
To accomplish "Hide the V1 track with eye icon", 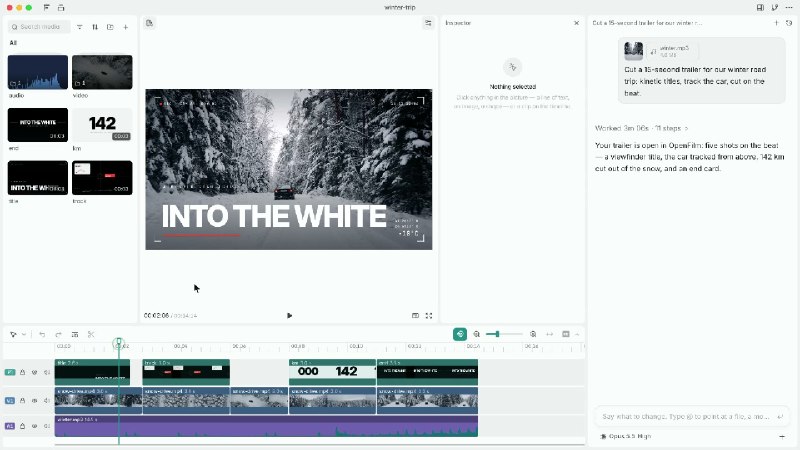I will pyautogui.click(x=35, y=401).
